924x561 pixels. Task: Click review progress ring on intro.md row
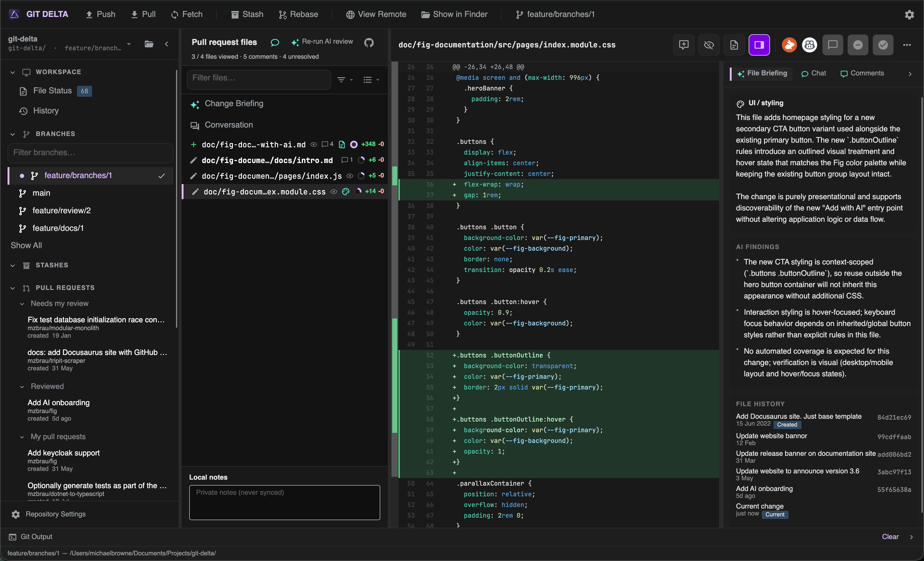coord(361,160)
